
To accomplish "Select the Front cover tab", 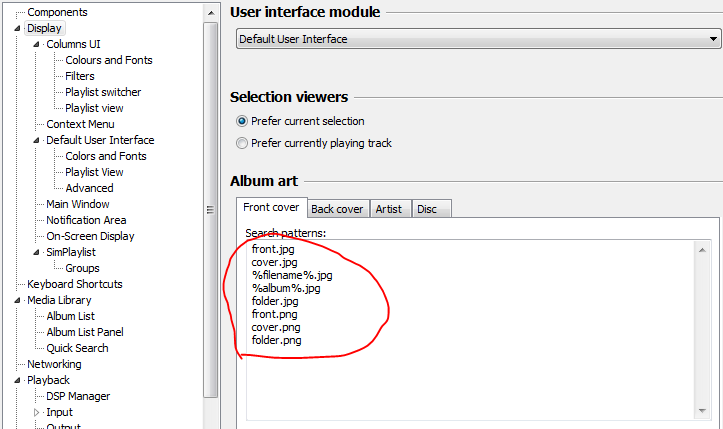I will [271, 208].
